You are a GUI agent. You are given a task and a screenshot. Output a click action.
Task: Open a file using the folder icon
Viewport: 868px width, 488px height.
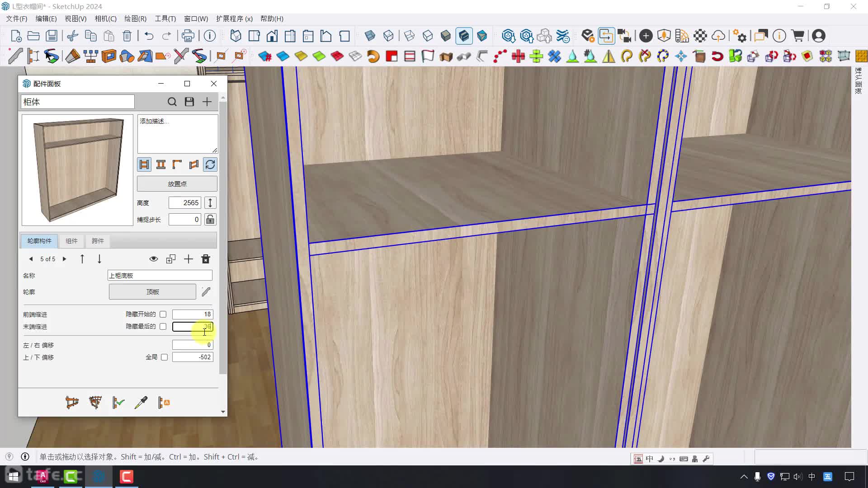point(33,36)
